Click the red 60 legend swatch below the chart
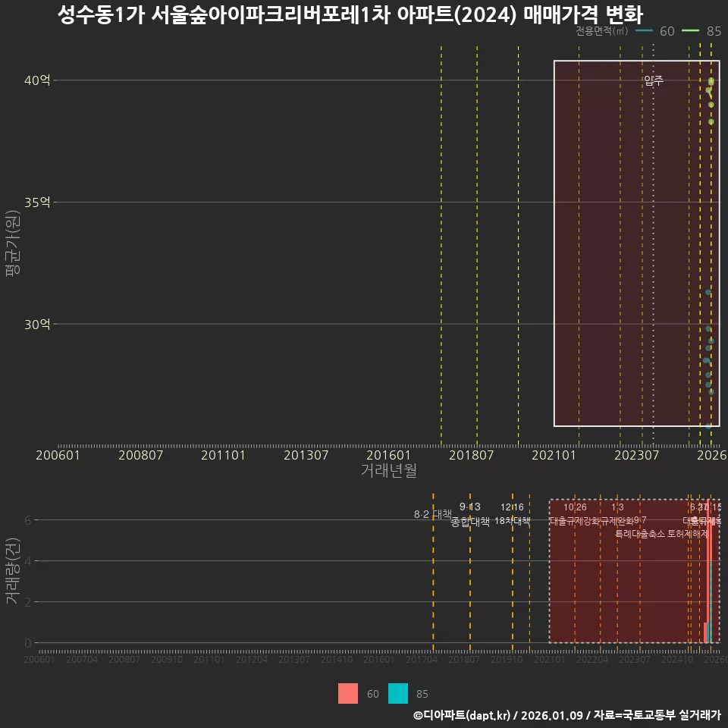 coord(347,693)
